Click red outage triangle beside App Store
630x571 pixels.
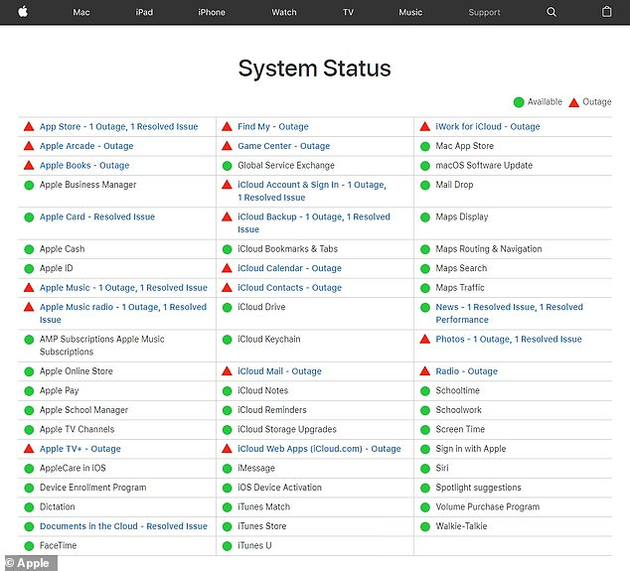pyautogui.click(x=29, y=127)
